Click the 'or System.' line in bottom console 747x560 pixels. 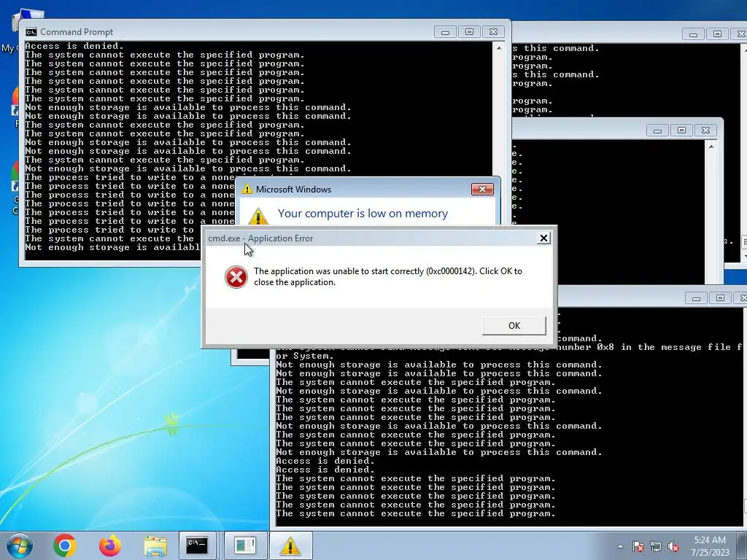(305, 356)
